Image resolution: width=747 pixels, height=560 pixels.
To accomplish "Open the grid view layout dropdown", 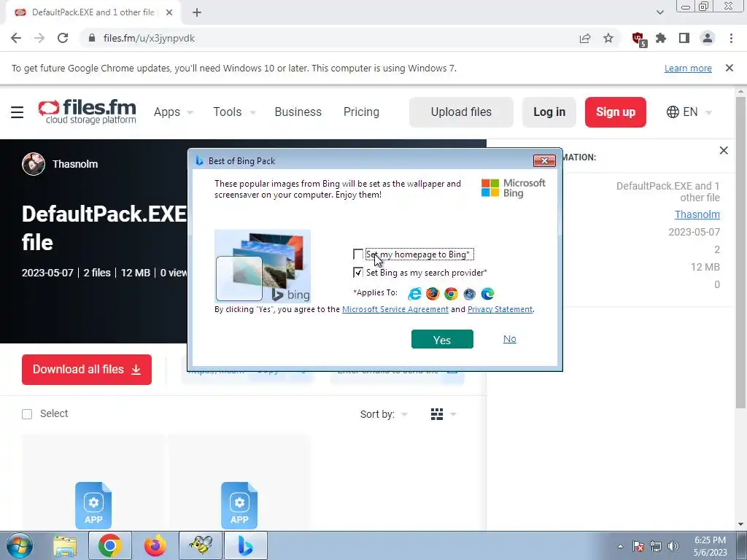I will pyautogui.click(x=444, y=414).
